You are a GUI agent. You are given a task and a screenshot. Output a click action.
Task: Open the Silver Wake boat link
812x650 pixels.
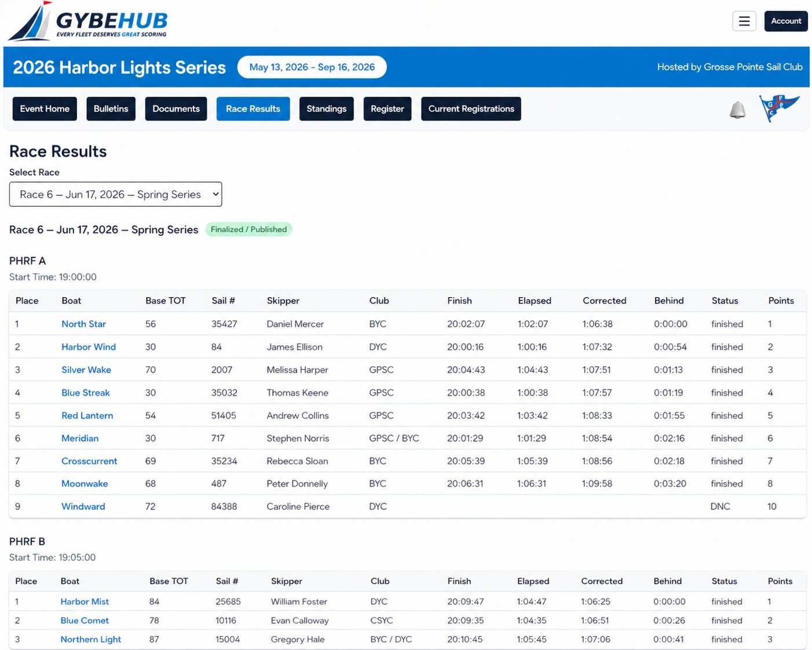click(86, 370)
